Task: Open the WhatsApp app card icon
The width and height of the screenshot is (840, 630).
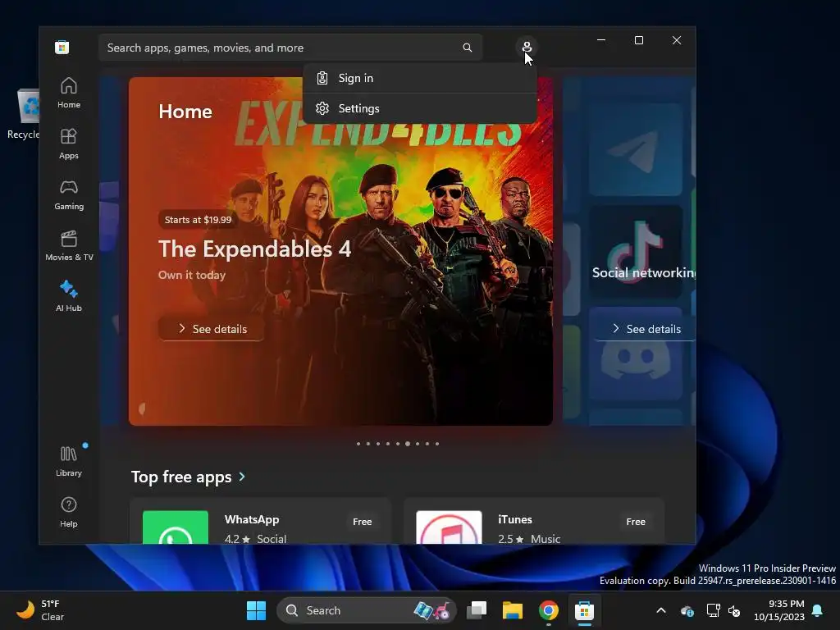Action: pyautogui.click(x=176, y=527)
